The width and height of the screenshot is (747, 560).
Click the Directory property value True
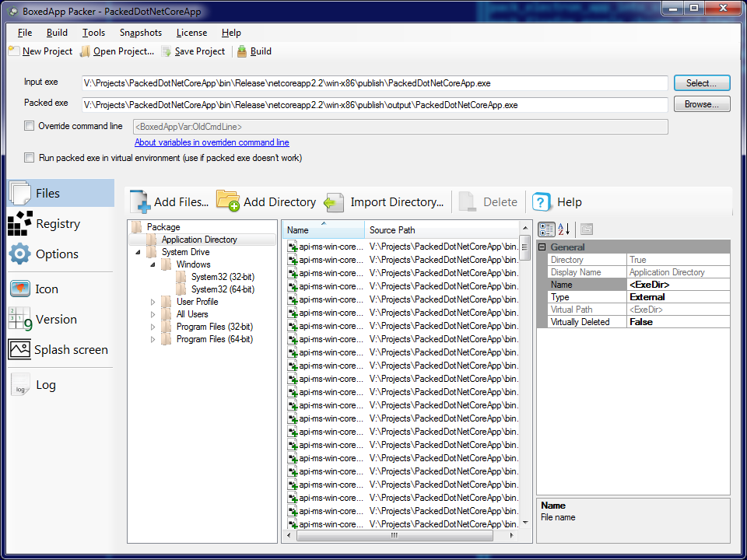click(x=679, y=260)
